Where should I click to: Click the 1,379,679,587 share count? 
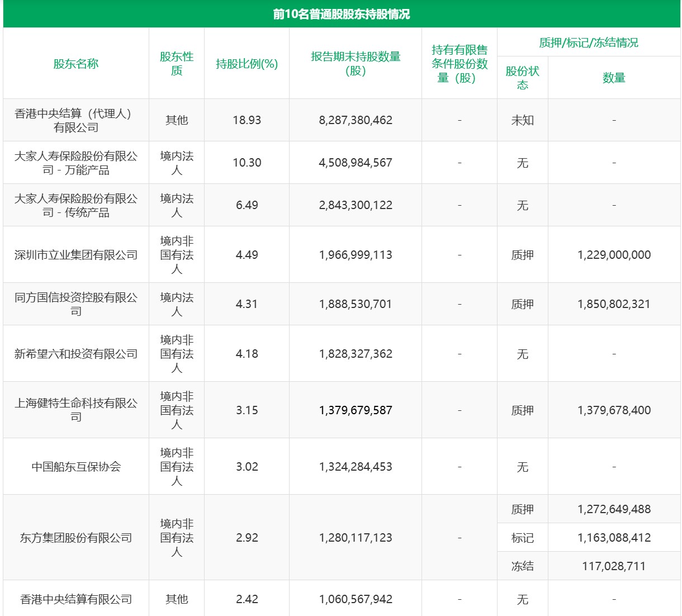point(356,410)
